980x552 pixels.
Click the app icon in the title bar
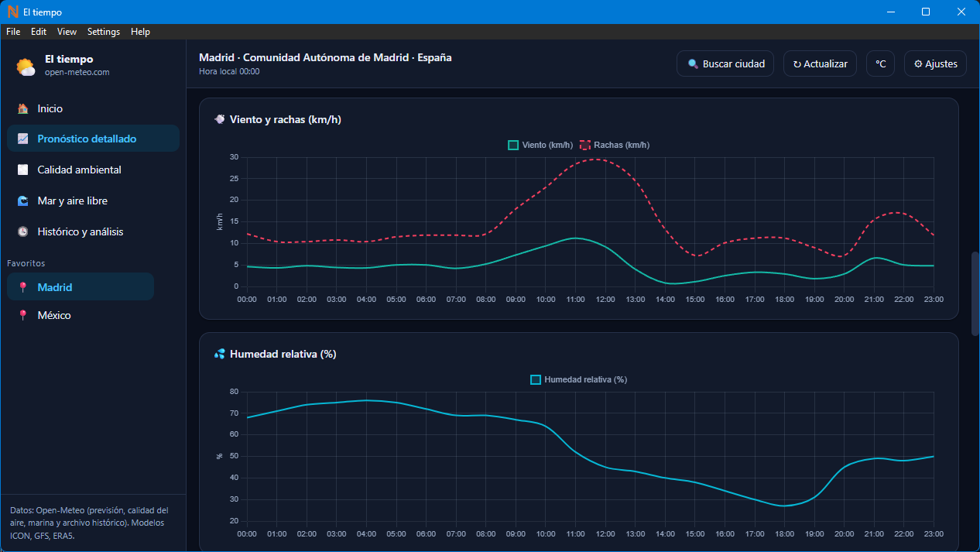click(x=13, y=12)
